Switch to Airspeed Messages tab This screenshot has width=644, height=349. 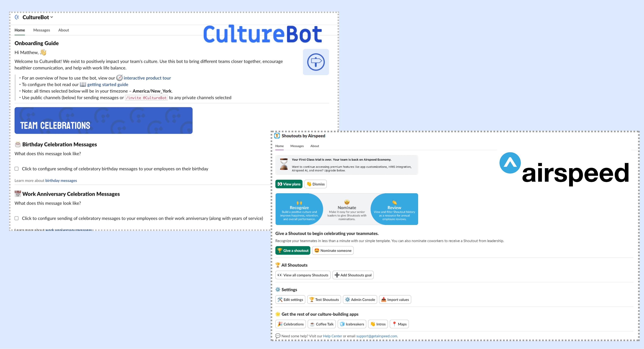297,146
